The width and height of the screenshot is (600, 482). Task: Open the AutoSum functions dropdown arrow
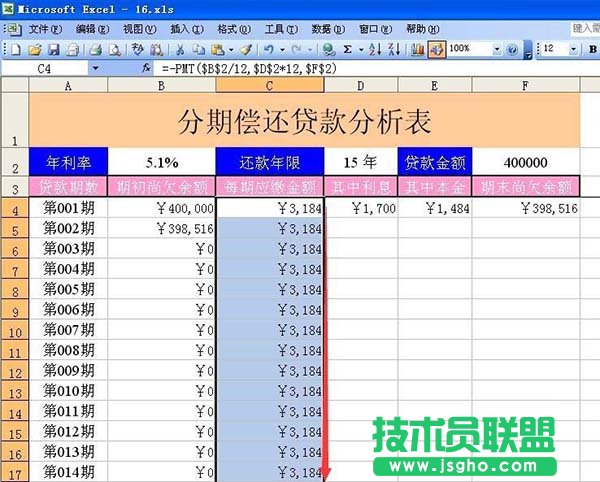tap(360, 49)
